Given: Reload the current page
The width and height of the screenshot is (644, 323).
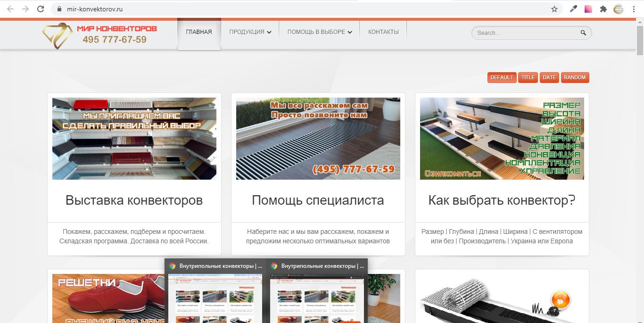Looking at the screenshot, I should pos(41,9).
